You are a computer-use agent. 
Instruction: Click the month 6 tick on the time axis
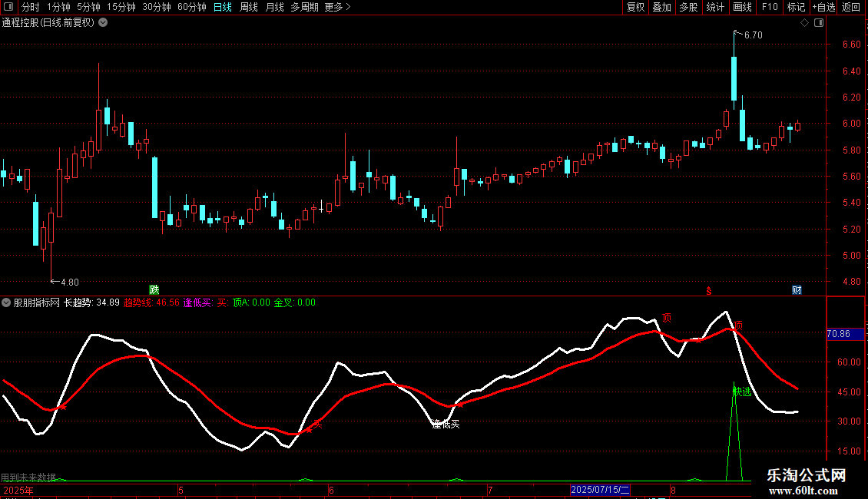point(331,490)
